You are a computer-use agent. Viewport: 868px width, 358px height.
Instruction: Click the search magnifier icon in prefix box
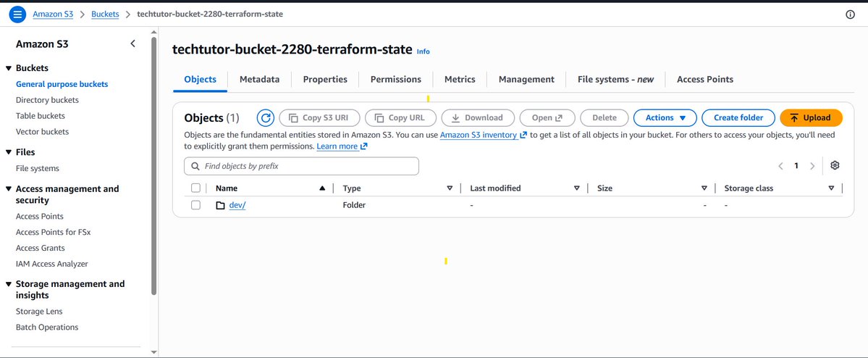[x=195, y=166]
